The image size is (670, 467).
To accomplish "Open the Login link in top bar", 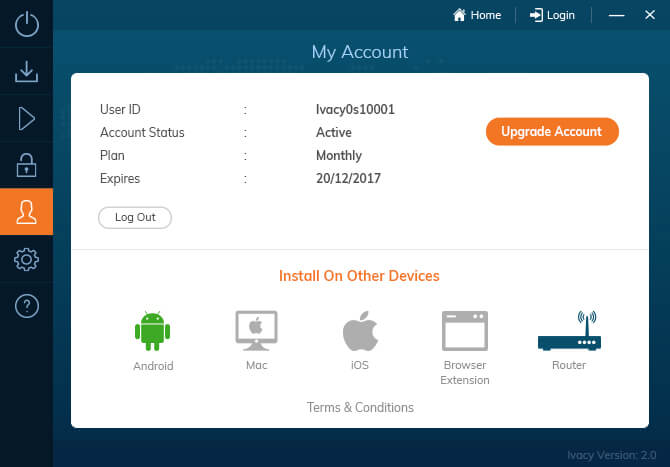I will tap(552, 15).
